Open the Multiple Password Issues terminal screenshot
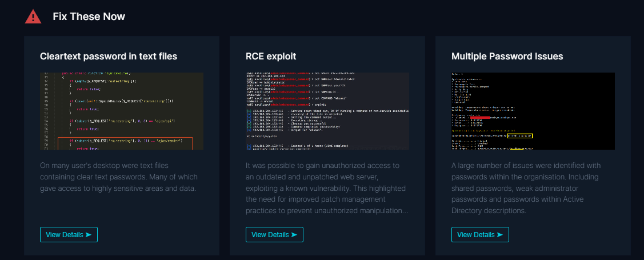 pyautogui.click(x=533, y=111)
